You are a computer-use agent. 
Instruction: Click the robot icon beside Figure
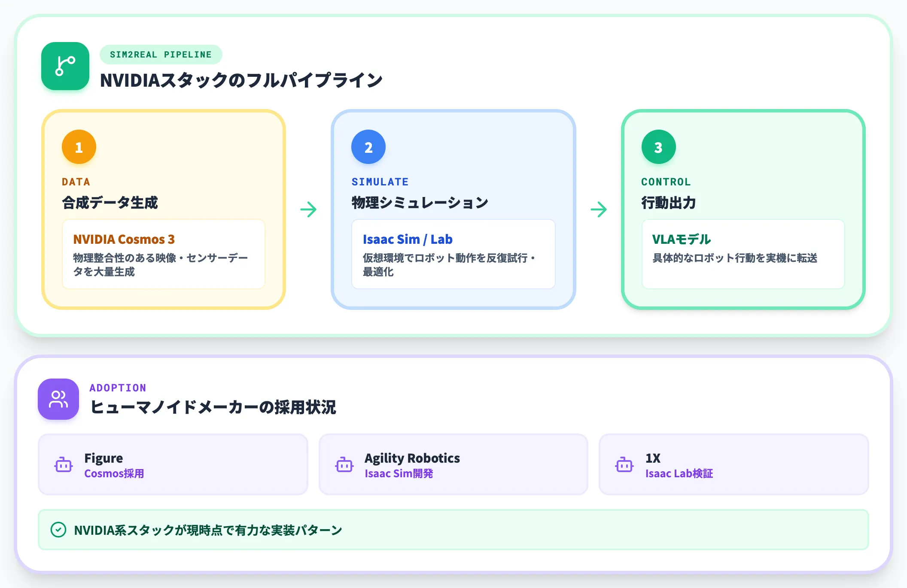point(64,465)
